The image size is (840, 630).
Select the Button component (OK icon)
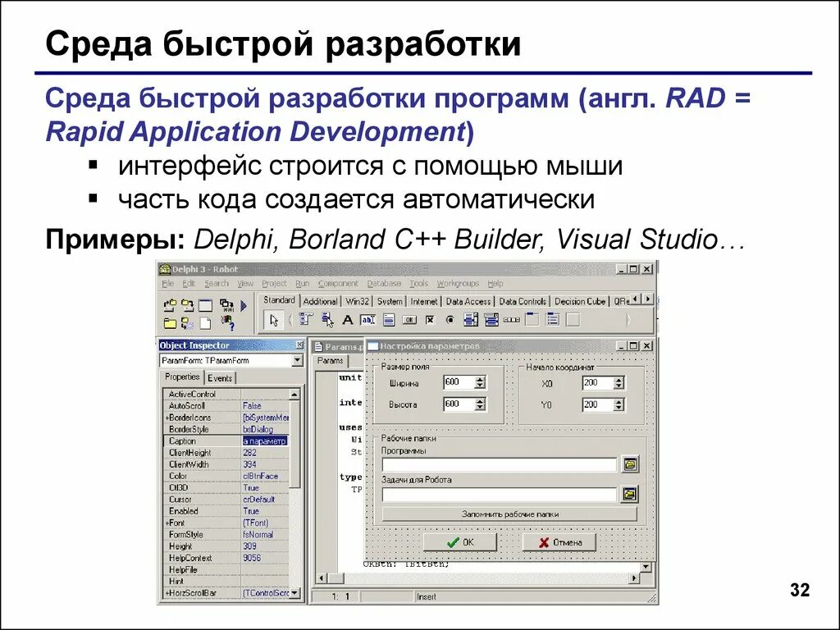(409, 320)
